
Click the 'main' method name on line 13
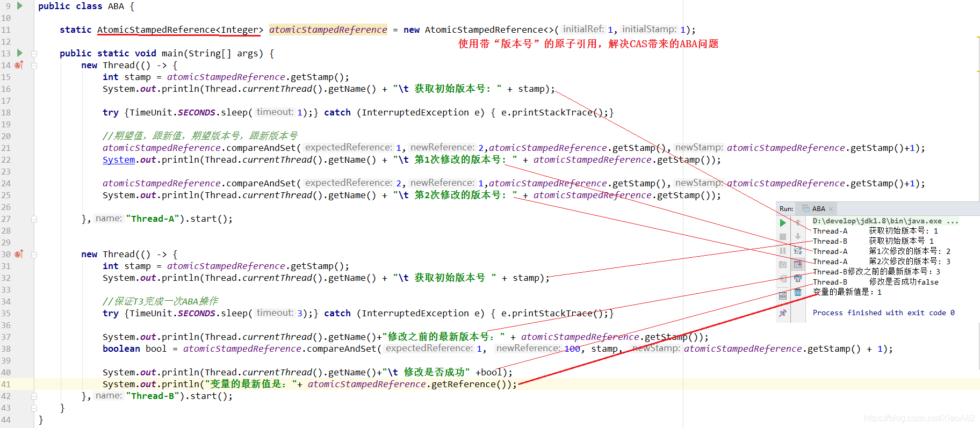(172, 53)
